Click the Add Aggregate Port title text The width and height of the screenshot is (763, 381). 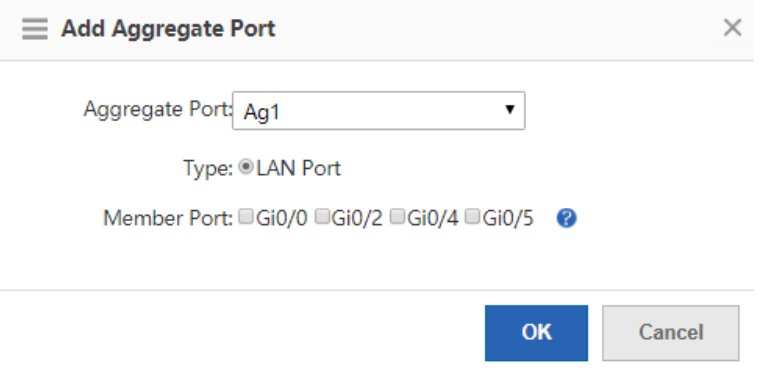[x=168, y=28]
